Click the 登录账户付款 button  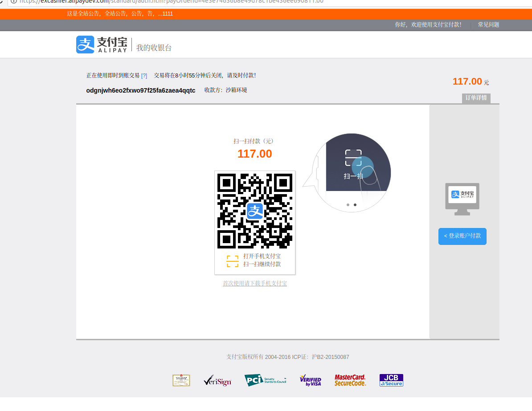(x=462, y=236)
